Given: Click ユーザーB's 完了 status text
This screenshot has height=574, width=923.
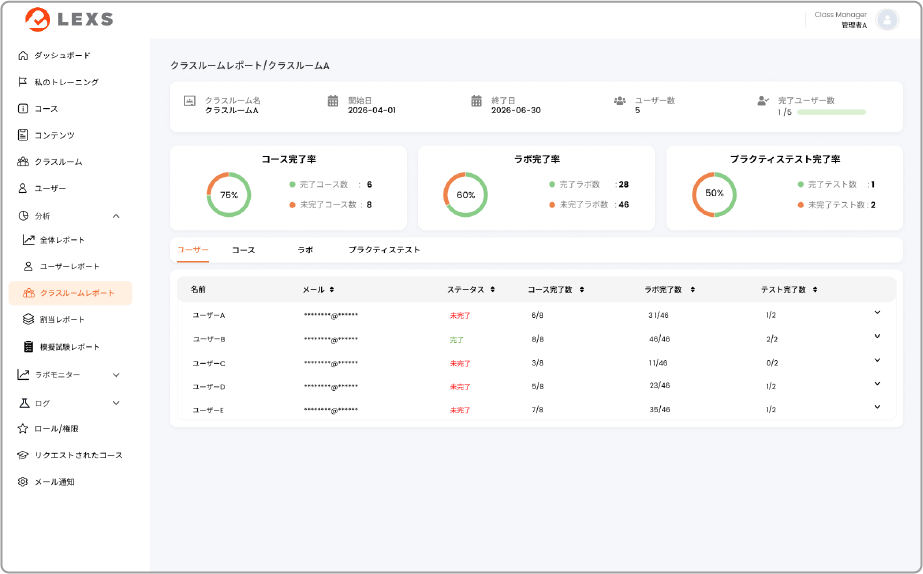Looking at the screenshot, I should click(457, 340).
